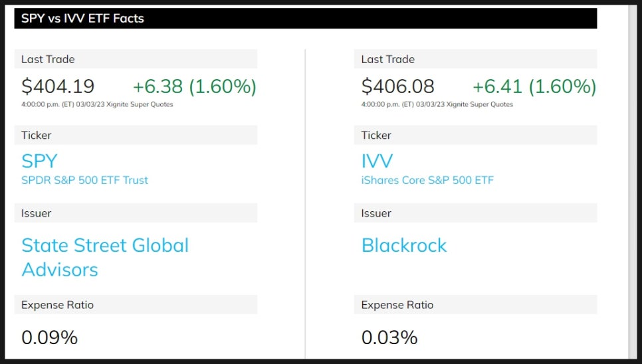Click the SPY last trade price $404.19
642x364 pixels.
click(x=58, y=86)
